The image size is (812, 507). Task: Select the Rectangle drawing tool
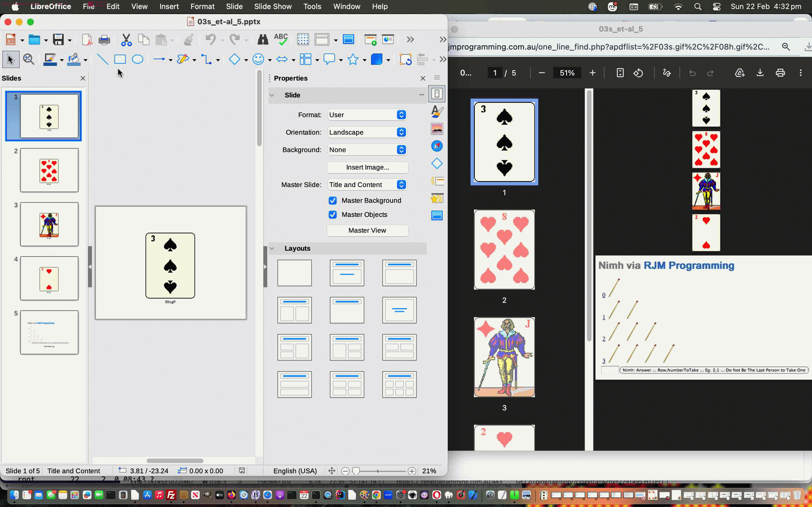(120, 60)
